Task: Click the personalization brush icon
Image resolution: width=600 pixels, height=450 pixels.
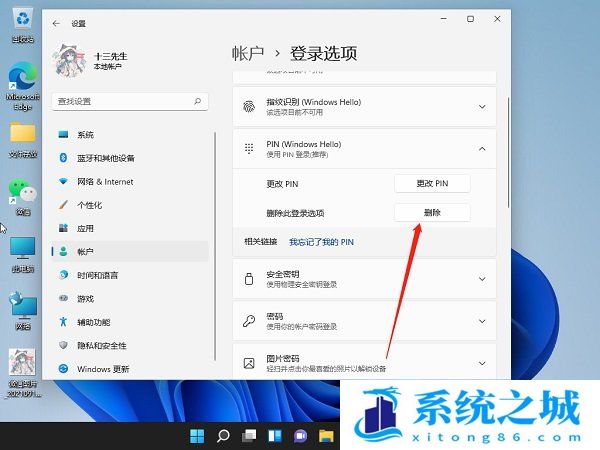Action: coord(64,205)
